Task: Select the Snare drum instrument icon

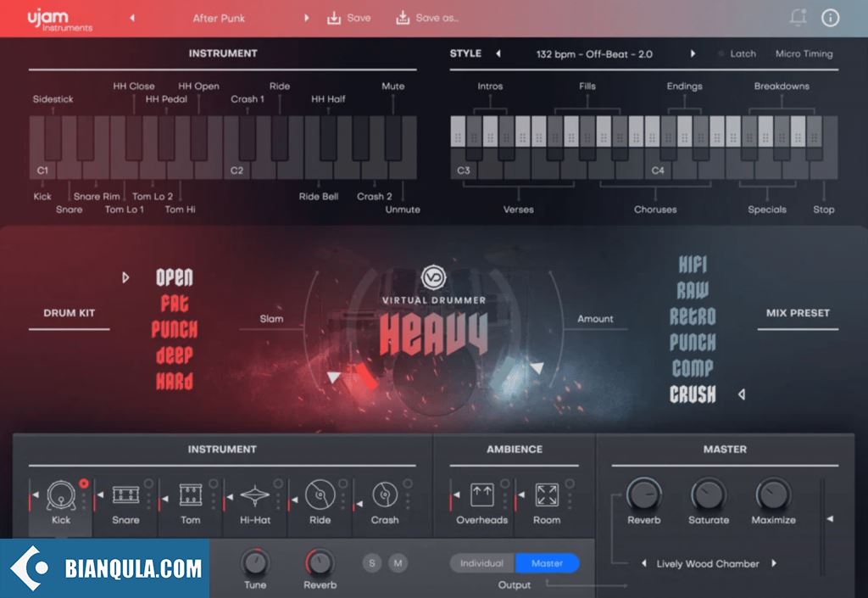Action: point(125,495)
